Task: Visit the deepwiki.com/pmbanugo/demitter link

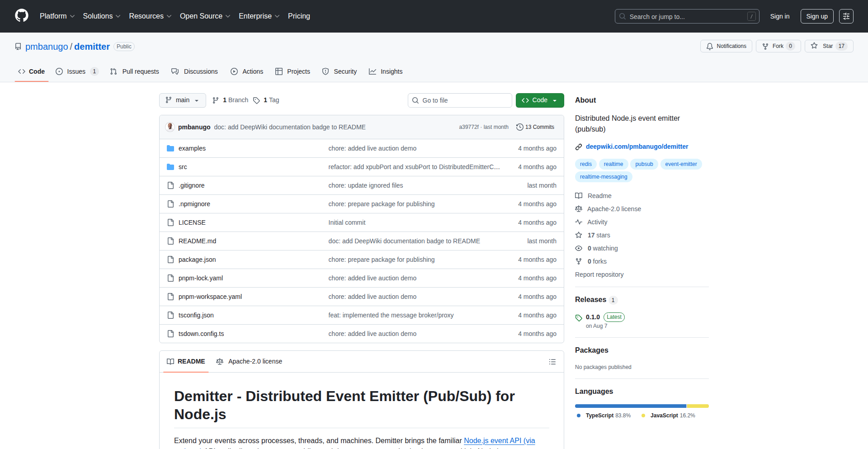Action: (637, 146)
